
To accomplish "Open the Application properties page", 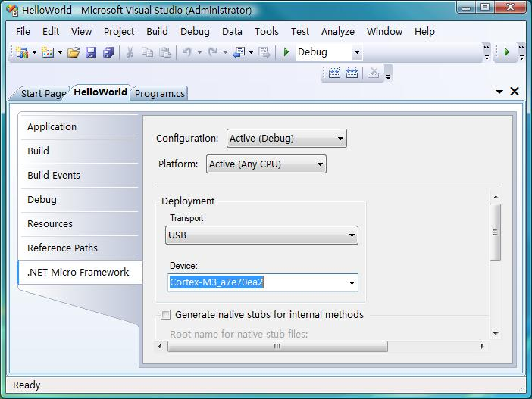I will click(x=80, y=126).
